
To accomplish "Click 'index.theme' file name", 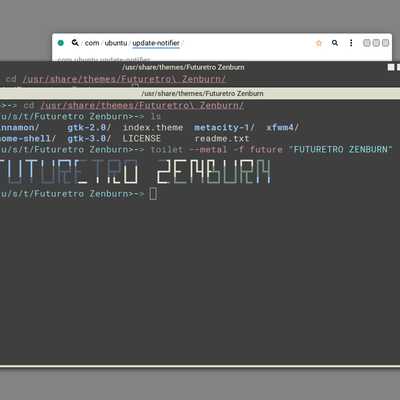I will 153,127.
